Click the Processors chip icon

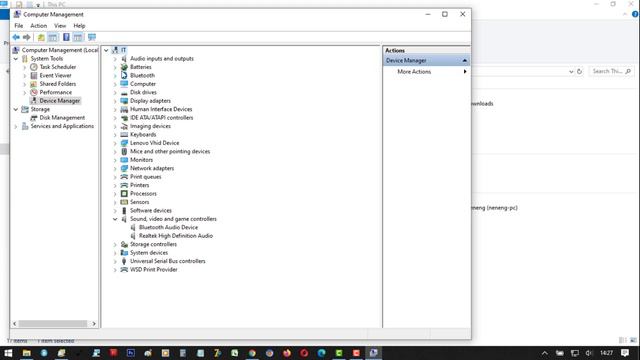[124, 193]
